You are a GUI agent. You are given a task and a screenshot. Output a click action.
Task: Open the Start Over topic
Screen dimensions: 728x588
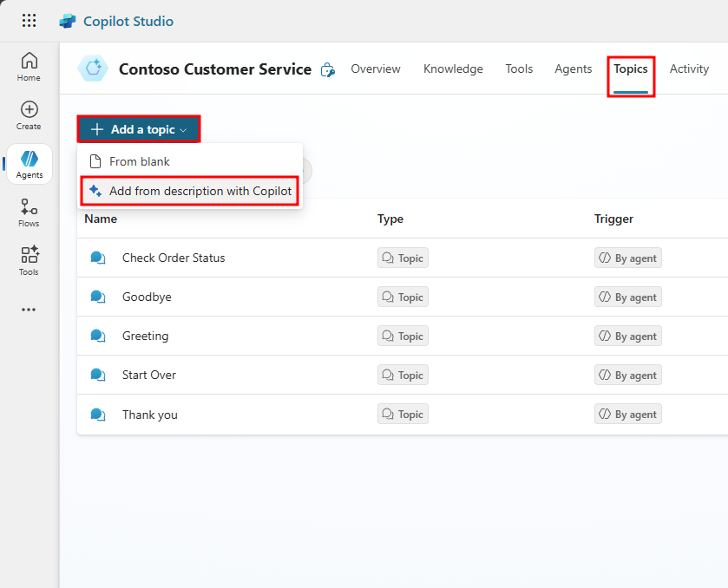point(149,375)
